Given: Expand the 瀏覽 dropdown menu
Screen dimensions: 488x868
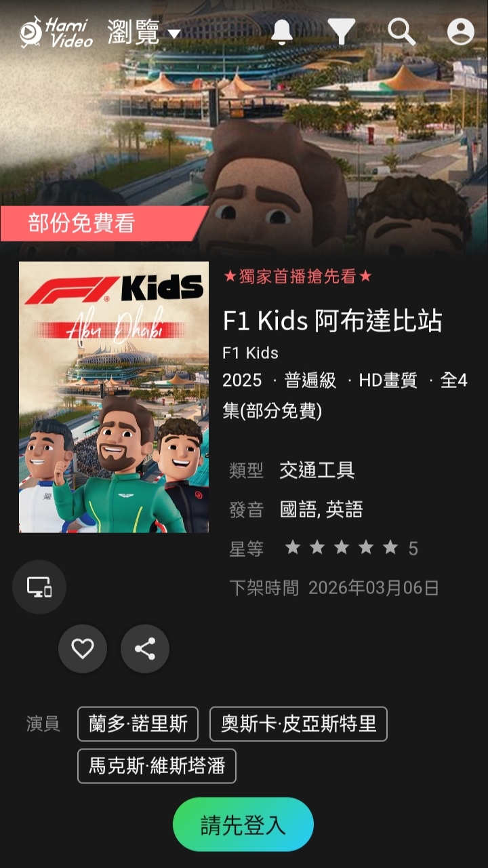Looking at the screenshot, I should click(x=144, y=32).
